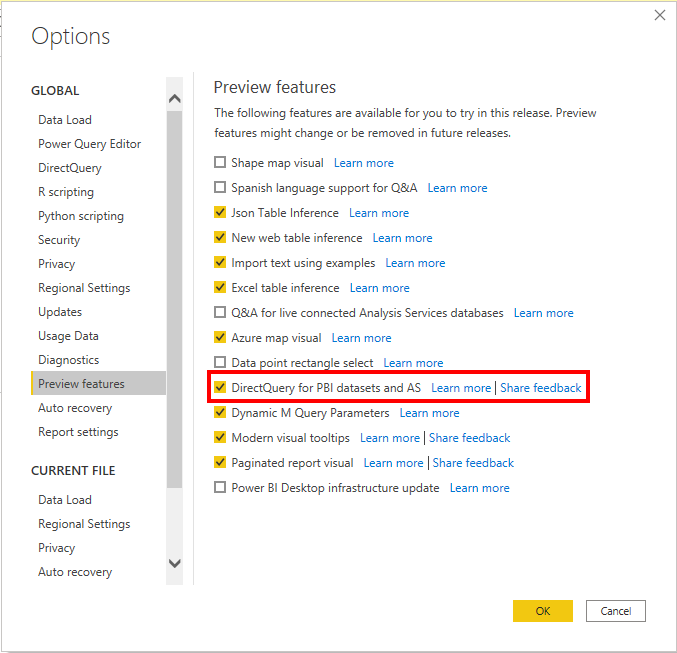The image size is (677, 653).
Task: Uncheck Json Table Inference
Action: pyautogui.click(x=220, y=212)
